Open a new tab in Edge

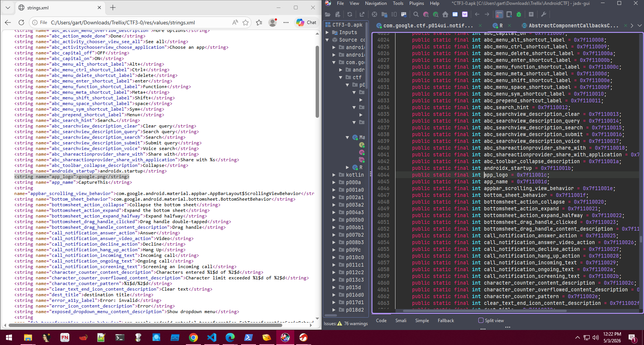(x=113, y=7)
